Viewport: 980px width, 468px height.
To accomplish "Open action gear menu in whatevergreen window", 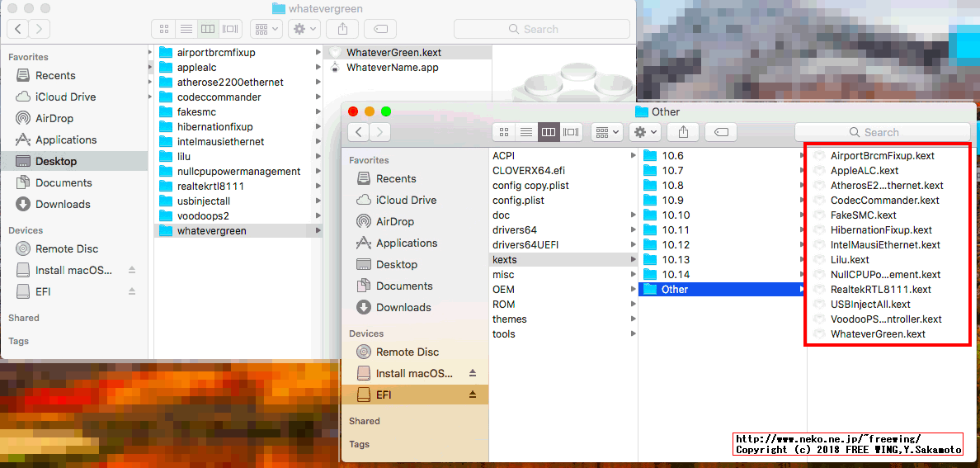I will [304, 29].
